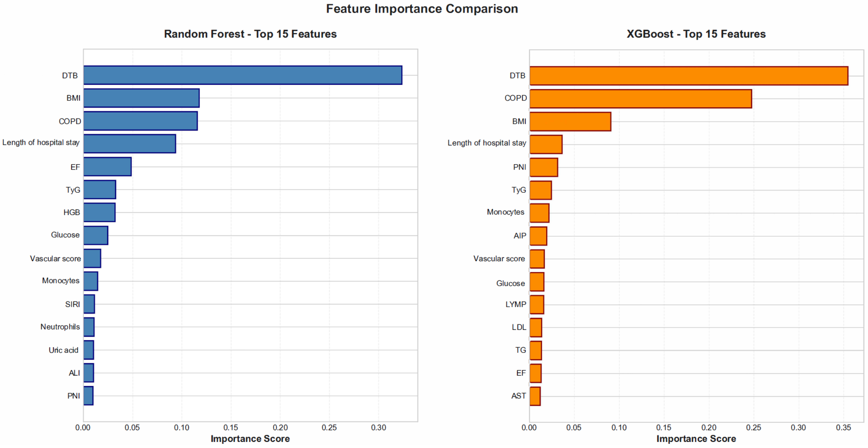Click the 0.00 tick on Random Forest axis

point(83,428)
